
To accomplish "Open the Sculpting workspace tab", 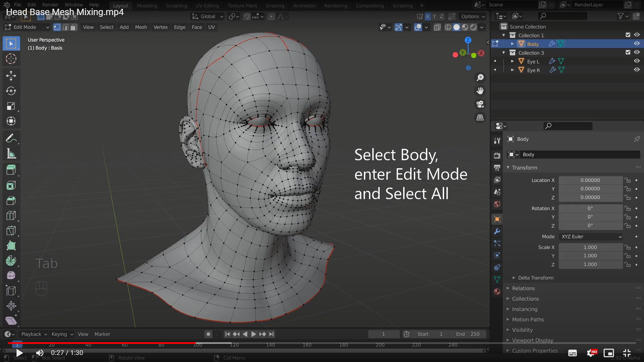I will point(176,5).
